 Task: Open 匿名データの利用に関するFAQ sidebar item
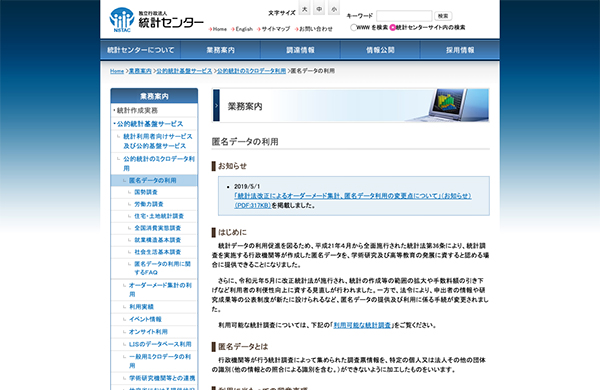[162, 268]
